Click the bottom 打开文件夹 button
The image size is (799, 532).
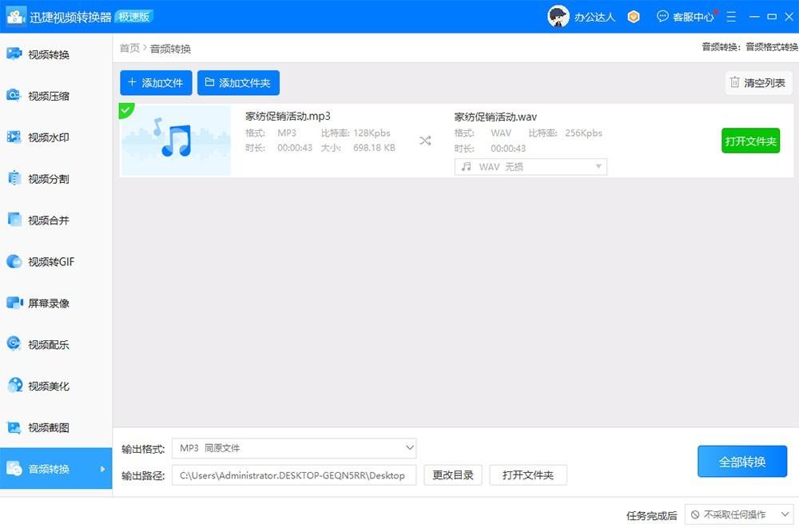pyautogui.click(x=528, y=475)
